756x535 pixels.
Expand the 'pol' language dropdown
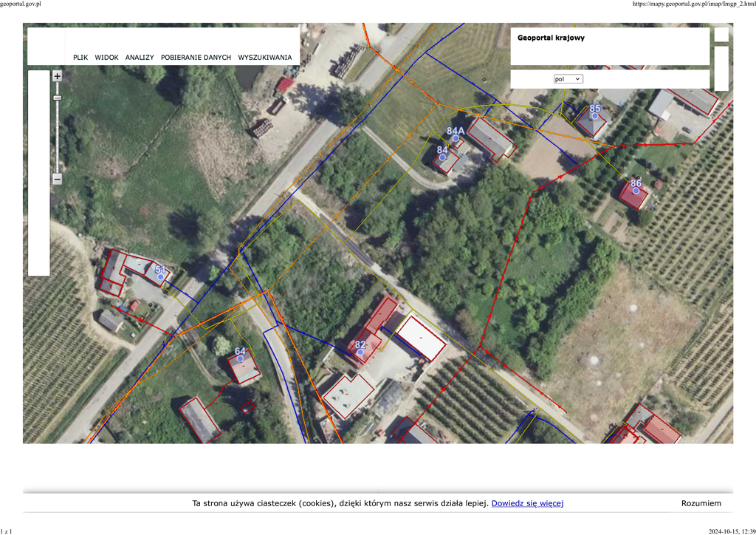(568, 79)
